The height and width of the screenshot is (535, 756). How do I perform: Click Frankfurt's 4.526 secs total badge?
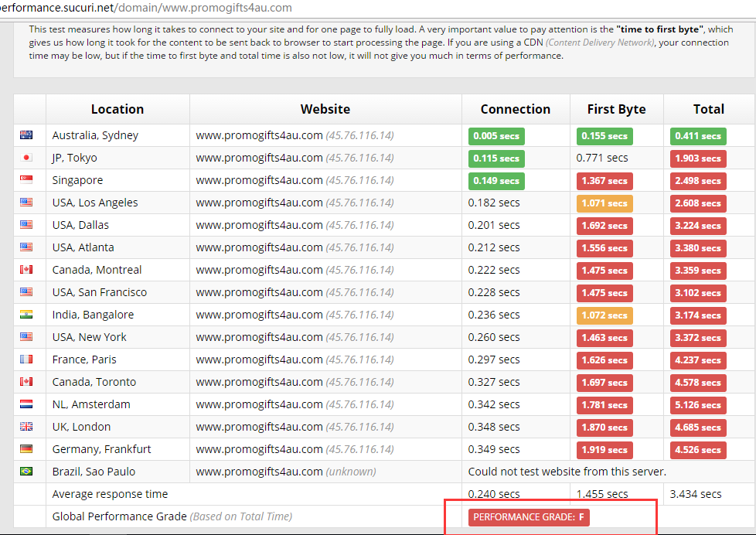(x=698, y=450)
